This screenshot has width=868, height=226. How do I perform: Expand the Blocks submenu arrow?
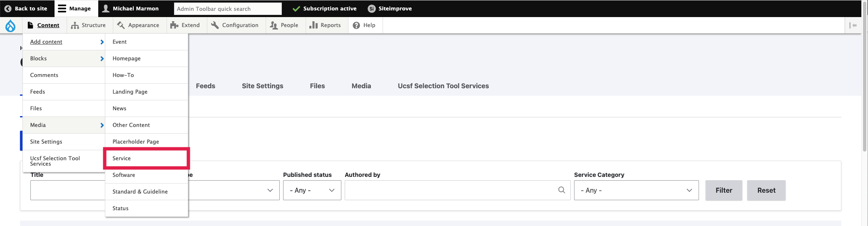pos(102,59)
